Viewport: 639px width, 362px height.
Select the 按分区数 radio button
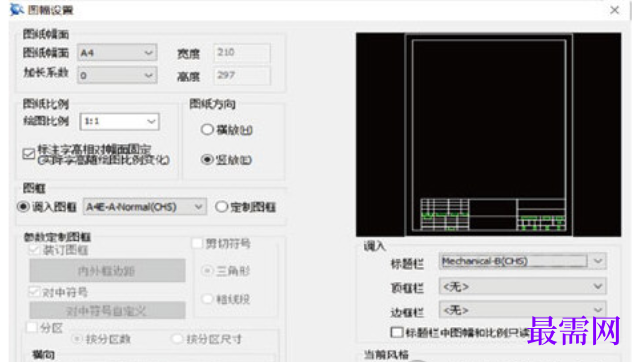76,338
